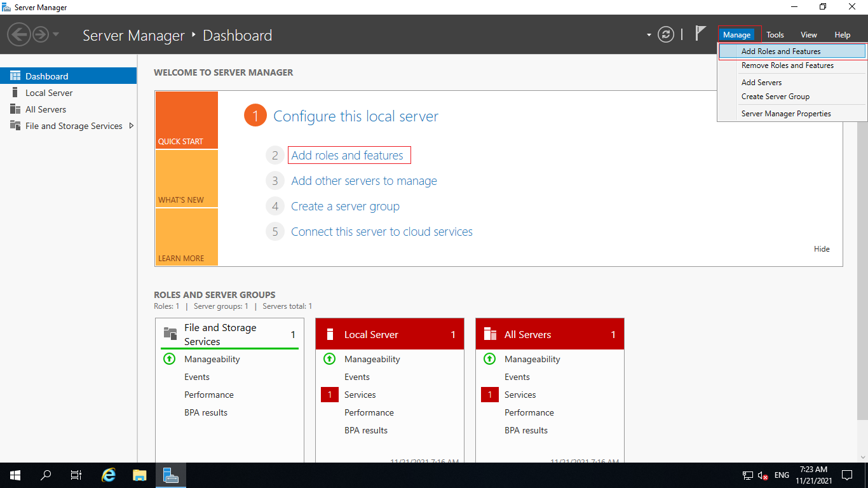Open the View menu
The height and width of the screenshot is (488, 868).
808,35
